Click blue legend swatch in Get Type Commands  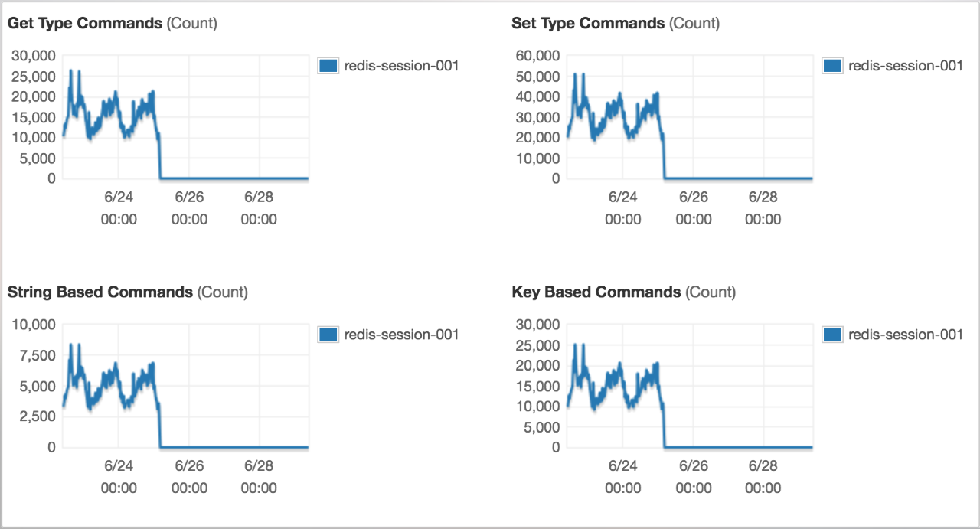[x=328, y=66]
